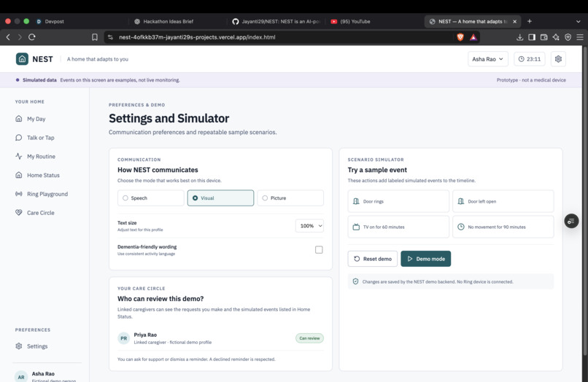Click 'Try a sample event' heading
The image size is (588, 382).
coord(377,170)
